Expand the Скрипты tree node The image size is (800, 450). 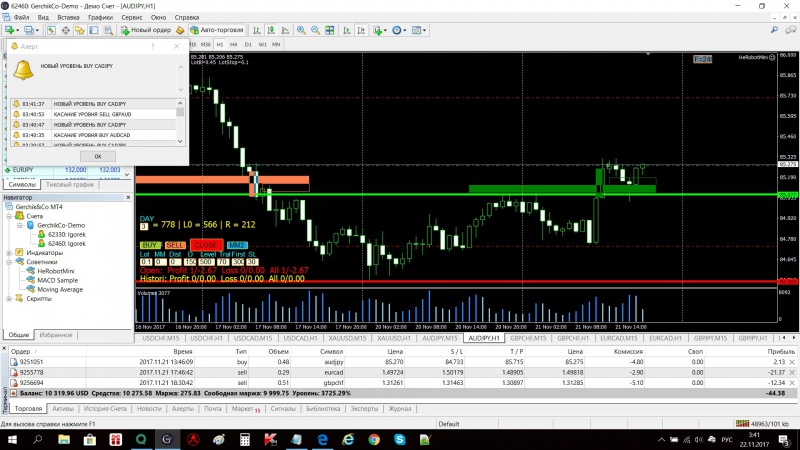click(x=9, y=299)
